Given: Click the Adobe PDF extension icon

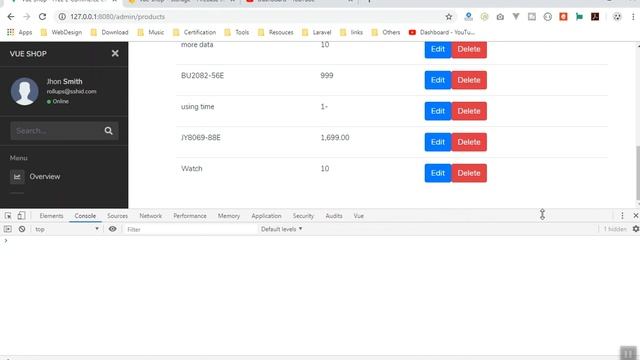Looking at the screenshot, I should tap(595, 17).
